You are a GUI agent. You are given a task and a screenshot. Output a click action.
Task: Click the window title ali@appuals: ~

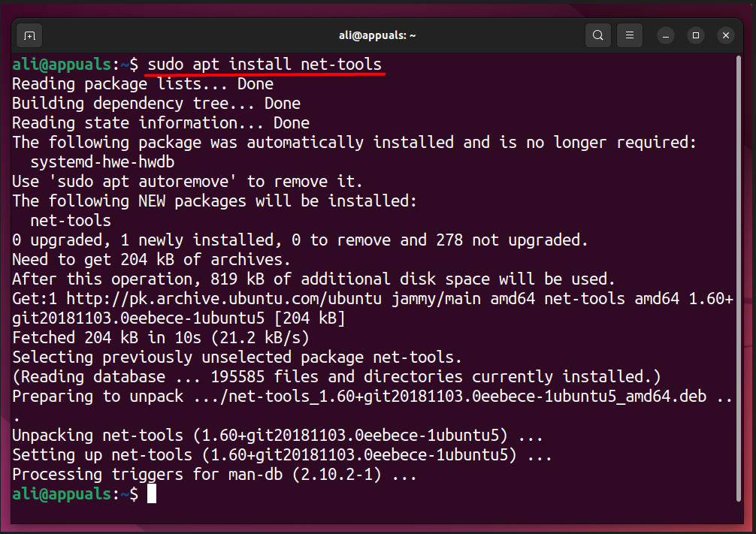[x=377, y=35]
